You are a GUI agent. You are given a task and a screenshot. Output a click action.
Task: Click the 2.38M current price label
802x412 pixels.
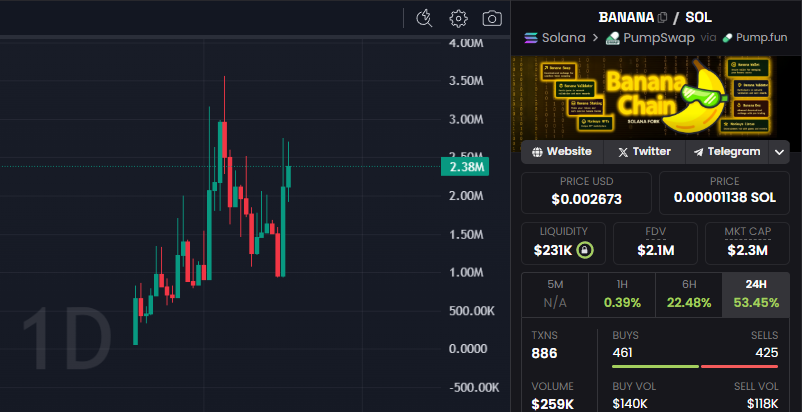(465, 167)
